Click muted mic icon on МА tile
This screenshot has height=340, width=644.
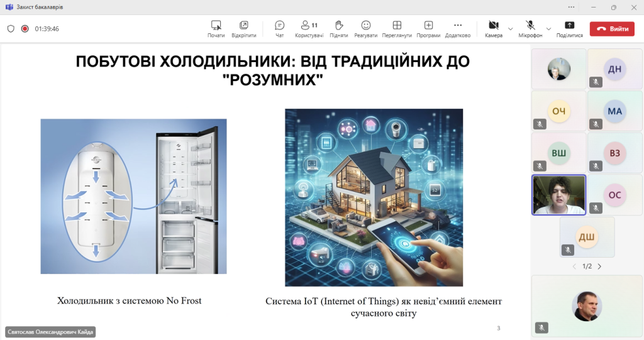point(596,124)
